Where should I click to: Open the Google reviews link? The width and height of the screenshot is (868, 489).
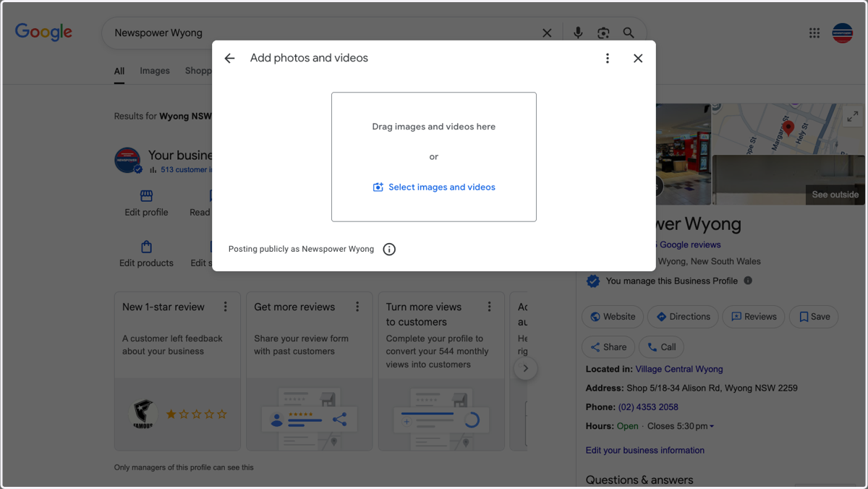(x=690, y=244)
